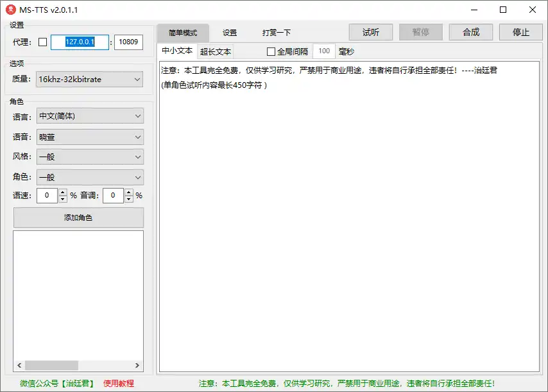Select the 中小文本 tab
This screenshot has height=392, width=548.
(x=175, y=51)
